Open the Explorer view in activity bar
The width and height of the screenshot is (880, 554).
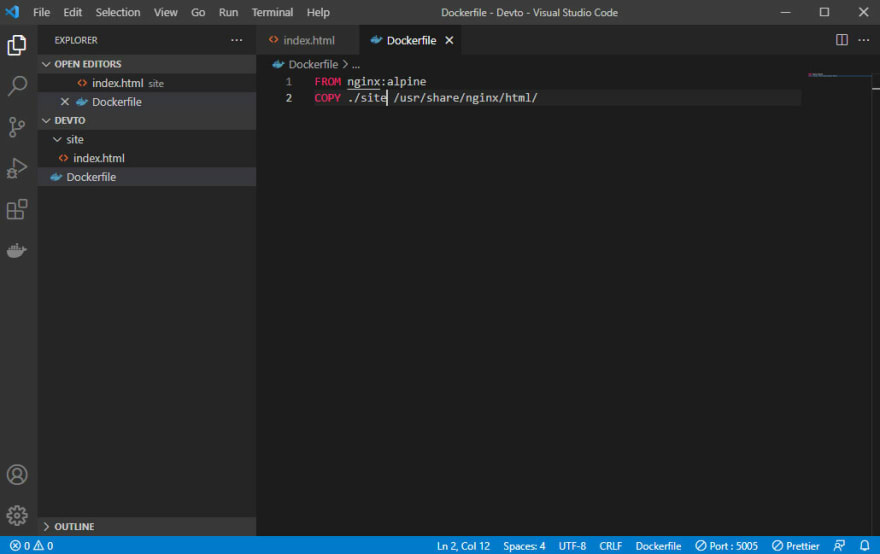coord(17,45)
